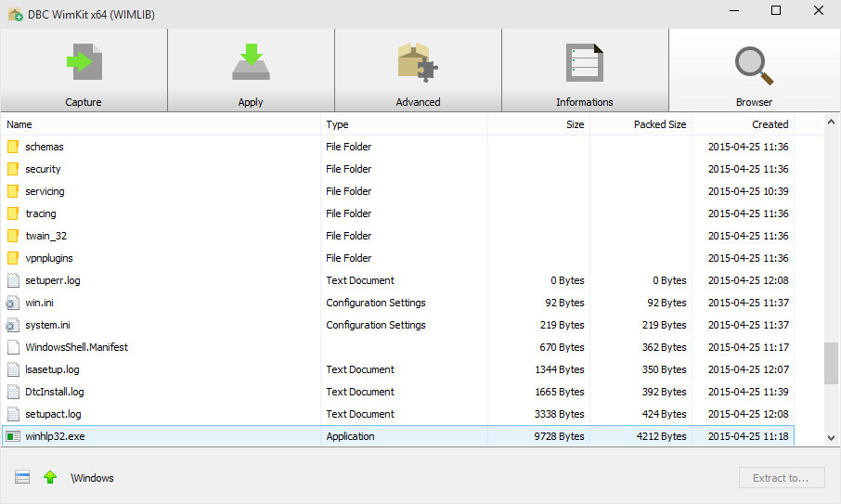Go up one folder with green arrow
Image resolution: width=841 pixels, height=504 pixels.
pyautogui.click(x=50, y=477)
